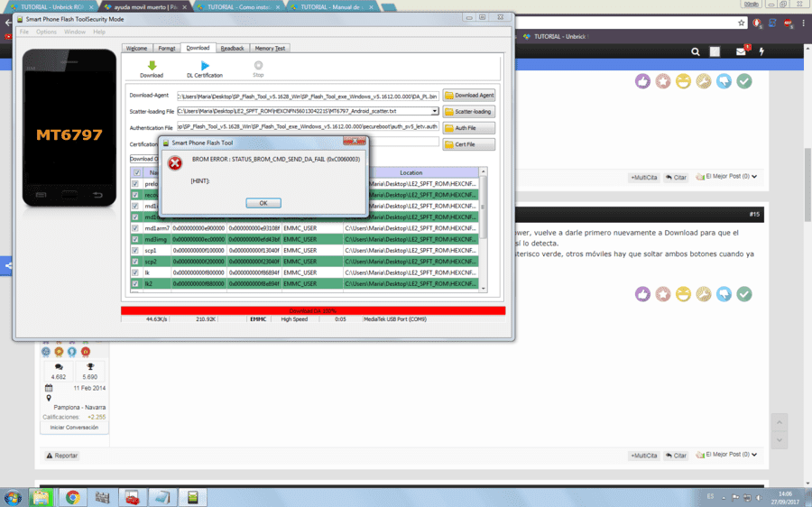Expand the Scatter-loading File path dropdown
Image resolution: width=812 pixels, height=507 pixels.
pyautogui.click(x=435, y=111)
